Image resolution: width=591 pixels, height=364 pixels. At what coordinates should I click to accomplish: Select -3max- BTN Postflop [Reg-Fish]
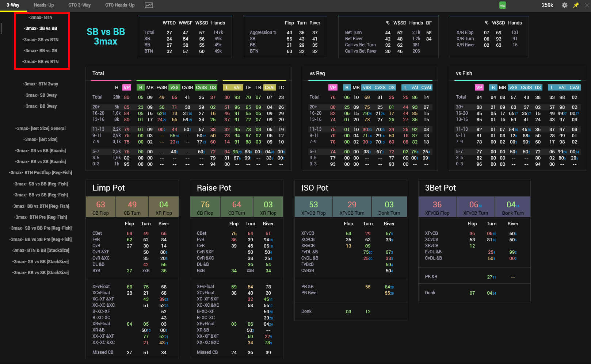tap(41, 173)
